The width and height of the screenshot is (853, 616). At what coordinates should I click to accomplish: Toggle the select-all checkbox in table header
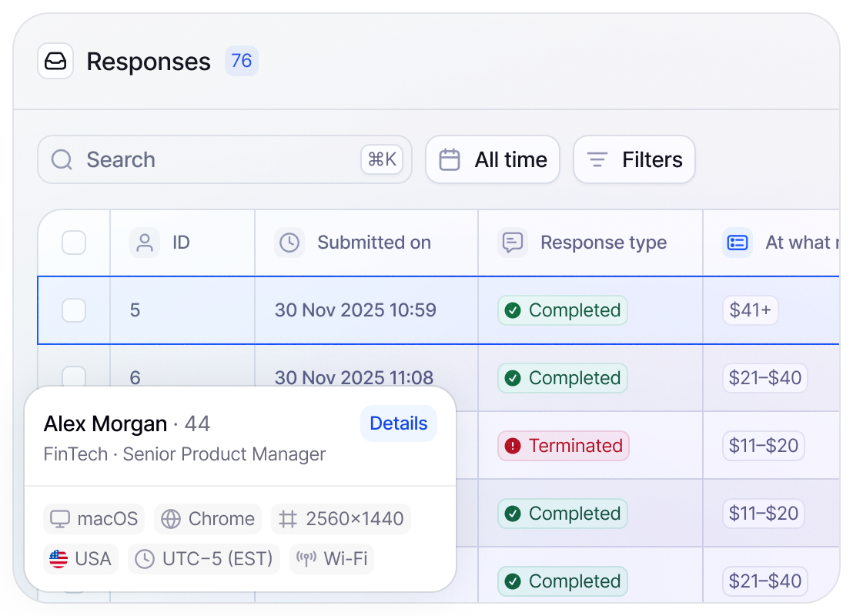[x=74, y=243]
